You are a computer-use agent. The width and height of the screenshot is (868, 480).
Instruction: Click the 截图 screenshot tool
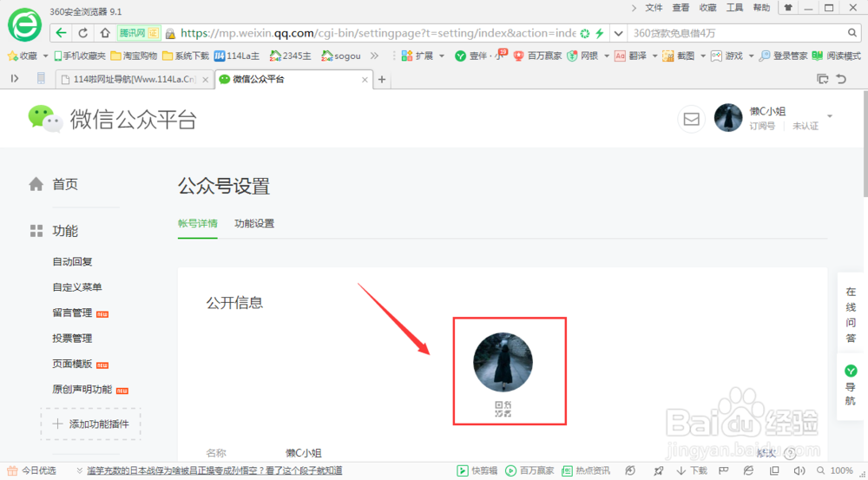(679, 56)
